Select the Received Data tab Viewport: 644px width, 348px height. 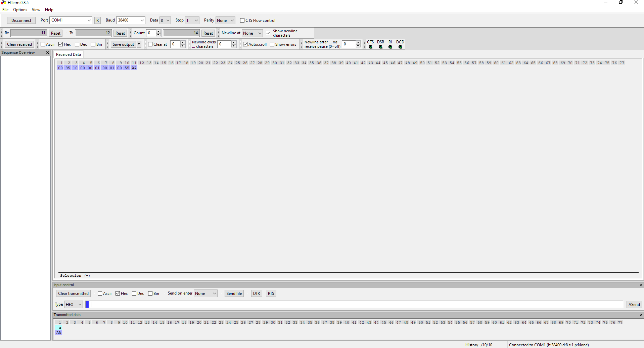68,54
